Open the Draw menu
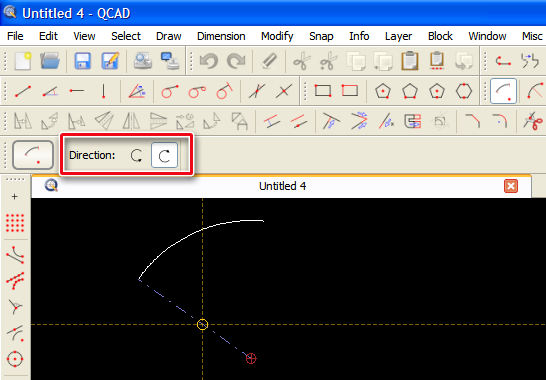546x380 pixels. click(169, 36)
